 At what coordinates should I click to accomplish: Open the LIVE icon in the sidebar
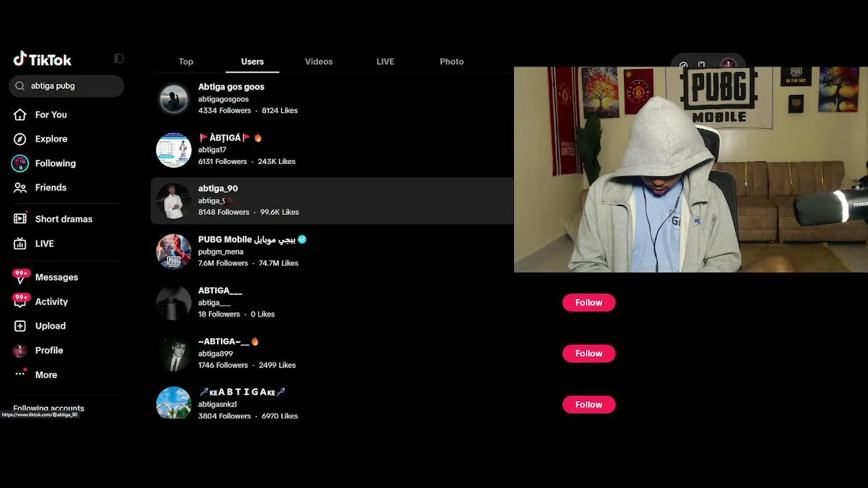20,243
